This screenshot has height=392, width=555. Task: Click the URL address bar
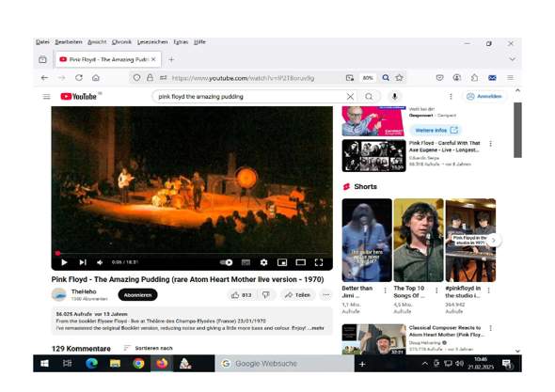click(243, 78)
